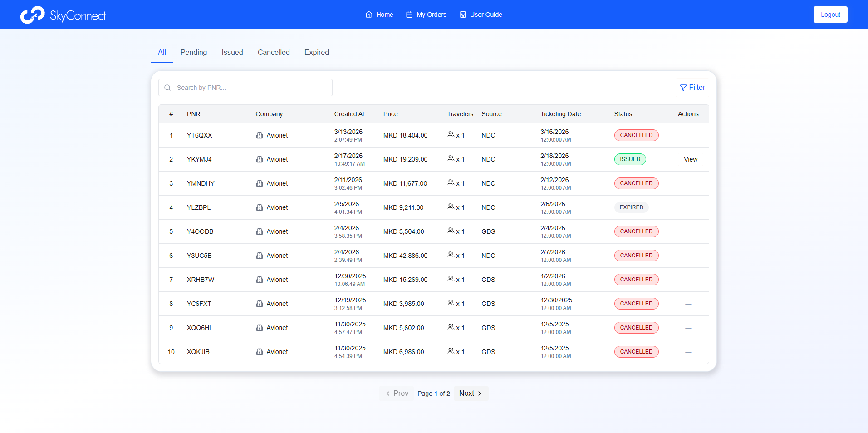The image size is (868, 433).
Task: Switch to the Cancelled tab
Action: click(274, 53)
